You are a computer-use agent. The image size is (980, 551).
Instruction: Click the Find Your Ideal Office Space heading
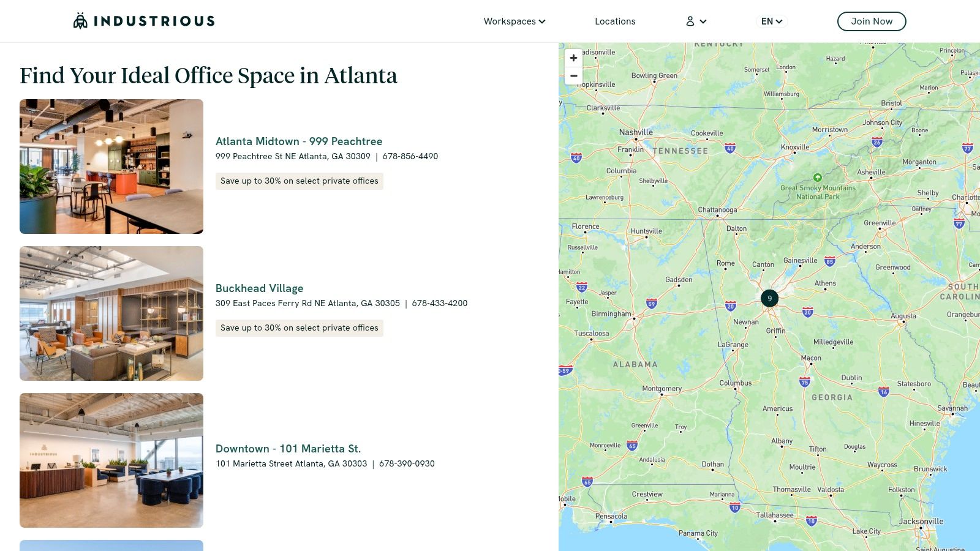(x=208, y=76)
